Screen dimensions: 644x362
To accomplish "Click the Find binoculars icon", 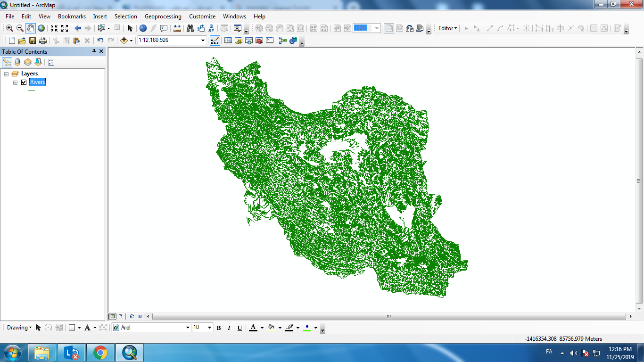I will tap(190, 28).
